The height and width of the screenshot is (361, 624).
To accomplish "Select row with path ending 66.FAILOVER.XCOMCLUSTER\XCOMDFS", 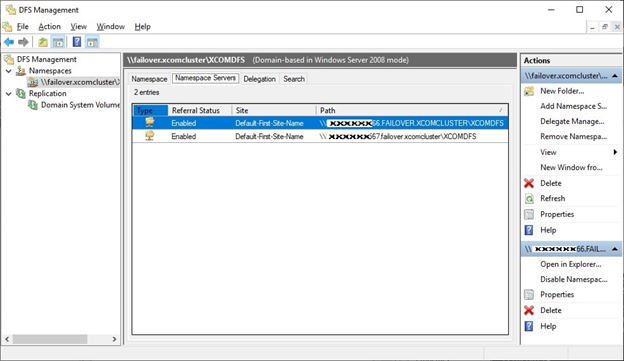I will [320, 123].
